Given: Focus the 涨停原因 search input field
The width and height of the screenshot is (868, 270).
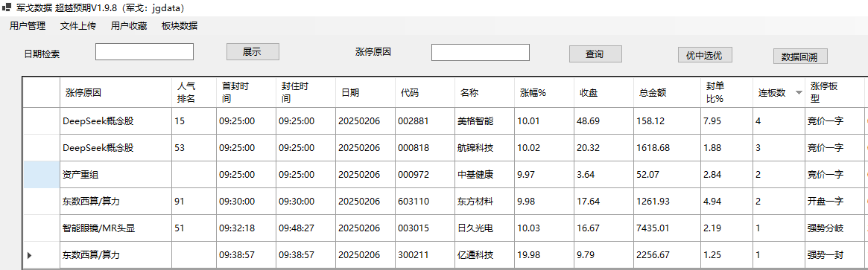Looking at the screenshot, I should 481,53.
